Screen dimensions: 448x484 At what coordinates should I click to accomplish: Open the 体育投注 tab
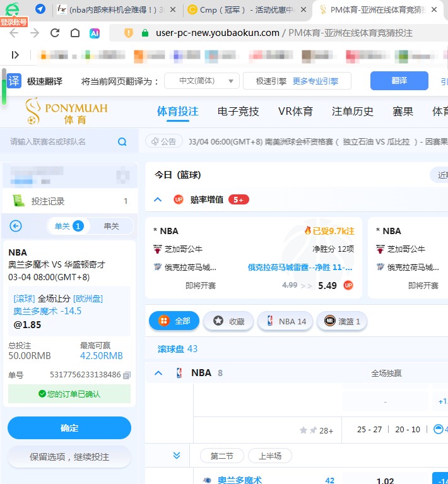point(177,112)
